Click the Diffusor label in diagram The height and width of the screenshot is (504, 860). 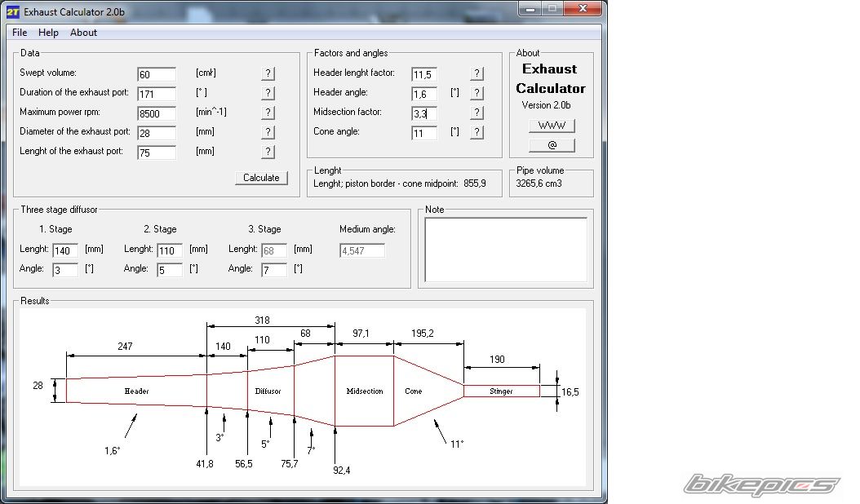pyautogui.click(x=268, y=391)
